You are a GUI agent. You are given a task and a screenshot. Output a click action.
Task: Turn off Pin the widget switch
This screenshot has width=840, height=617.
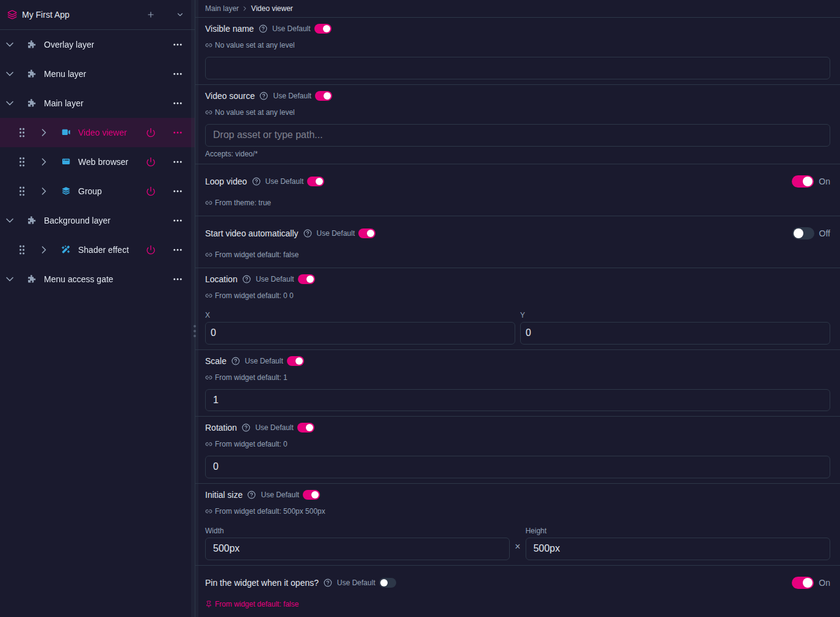click(803, 583)
